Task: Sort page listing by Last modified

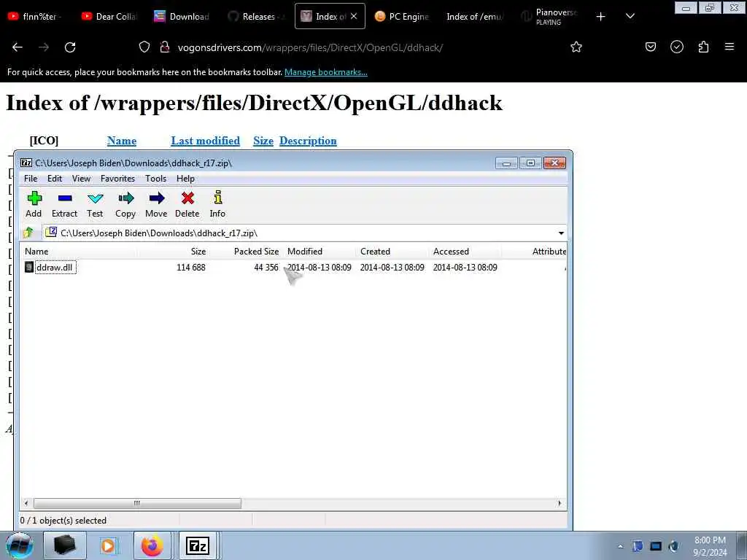Action: (205, 141)
